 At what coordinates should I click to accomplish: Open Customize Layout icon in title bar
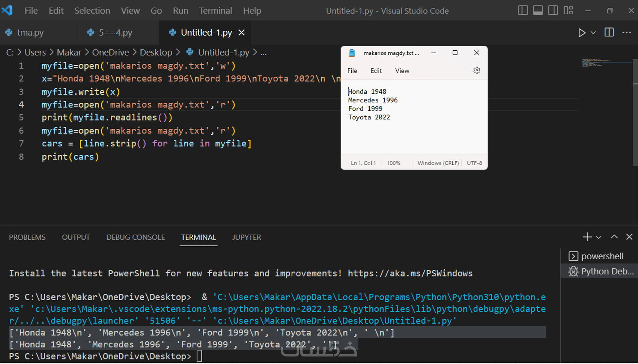[568, 11]
